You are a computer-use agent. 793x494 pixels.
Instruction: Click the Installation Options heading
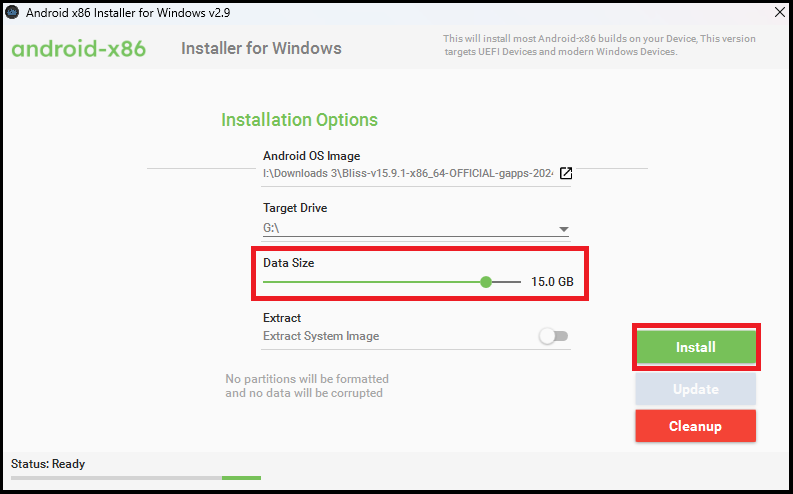coord(299,120)
